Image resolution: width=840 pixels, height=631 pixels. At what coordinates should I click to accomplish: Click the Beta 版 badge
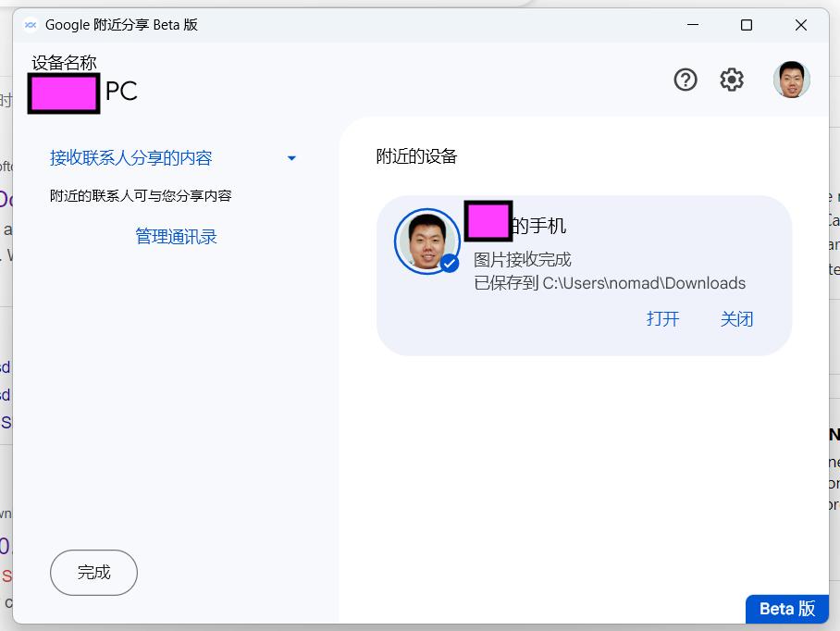point(787,609)
